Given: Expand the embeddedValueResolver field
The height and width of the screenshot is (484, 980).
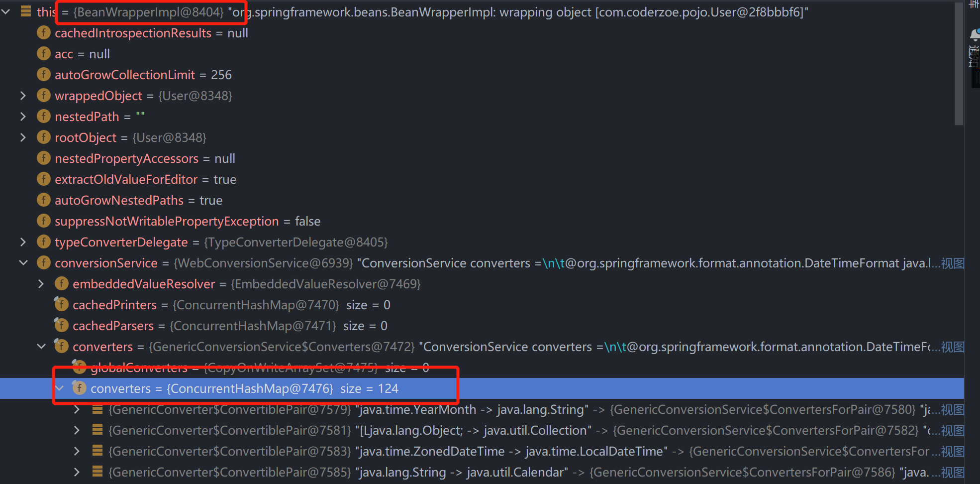Looking at the screenshot, I should tap(41, 284).
